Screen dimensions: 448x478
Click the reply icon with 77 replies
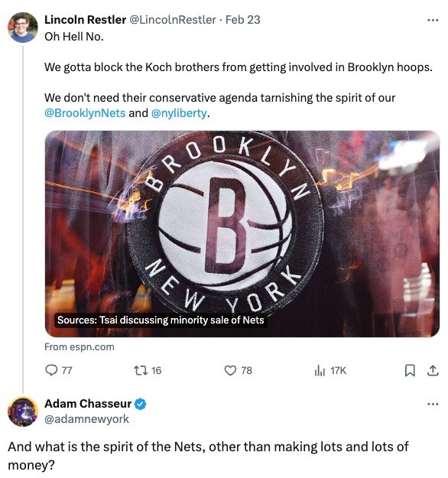pos(51,370)
